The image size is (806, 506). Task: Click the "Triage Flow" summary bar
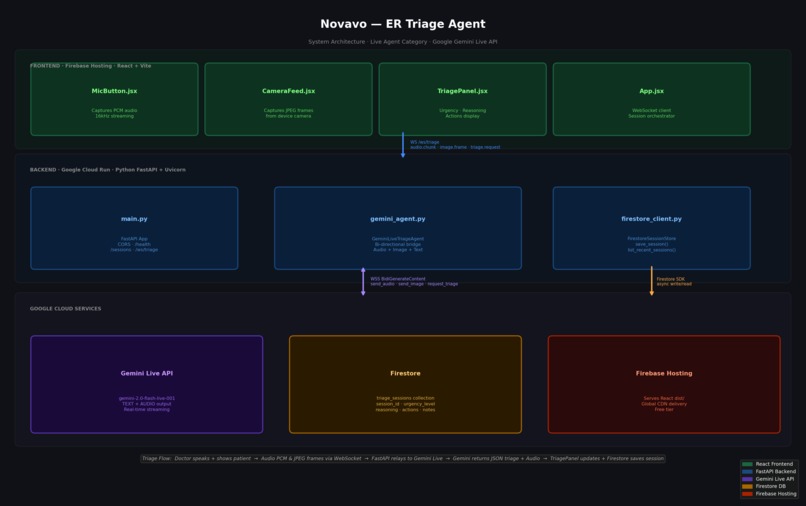(403, 459)
